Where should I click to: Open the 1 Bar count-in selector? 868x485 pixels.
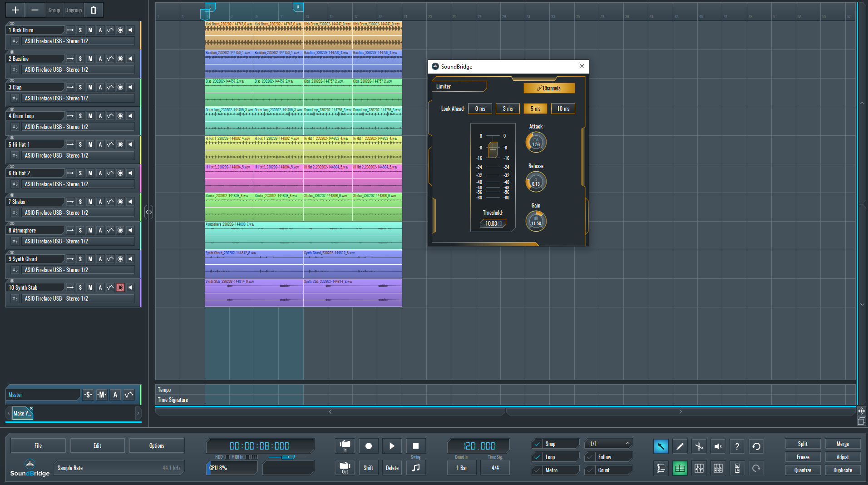(x=461, y=468)
